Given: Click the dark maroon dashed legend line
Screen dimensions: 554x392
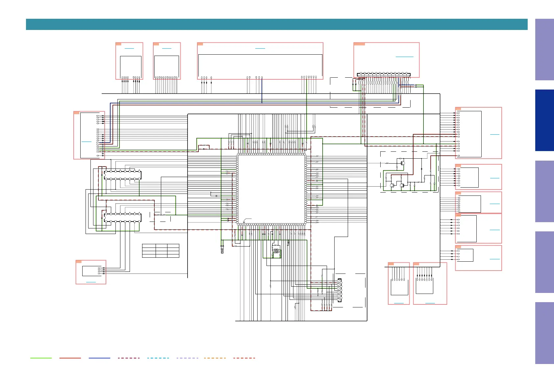Looking at the screenshot, I should (129, 358).
